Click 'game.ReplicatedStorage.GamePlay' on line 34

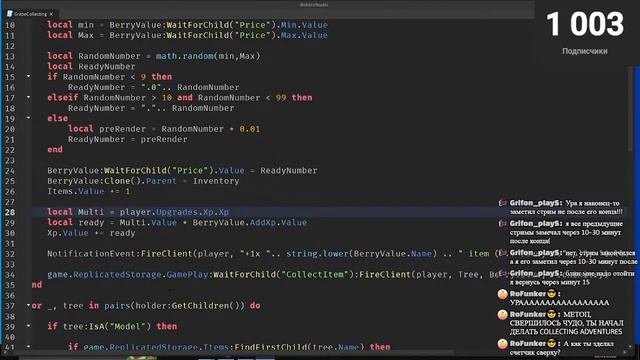[127, 274]
